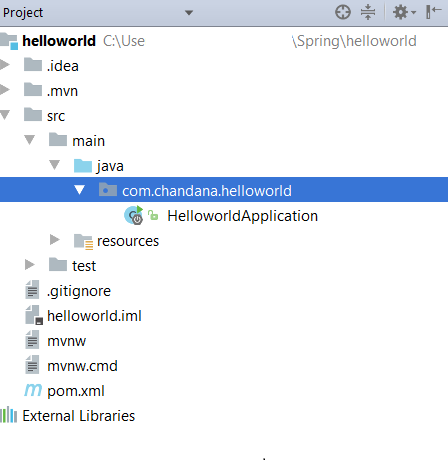This screenshot has height=465, width=448.
Task: Expand the .idea folder
Action: pos(5,65)
